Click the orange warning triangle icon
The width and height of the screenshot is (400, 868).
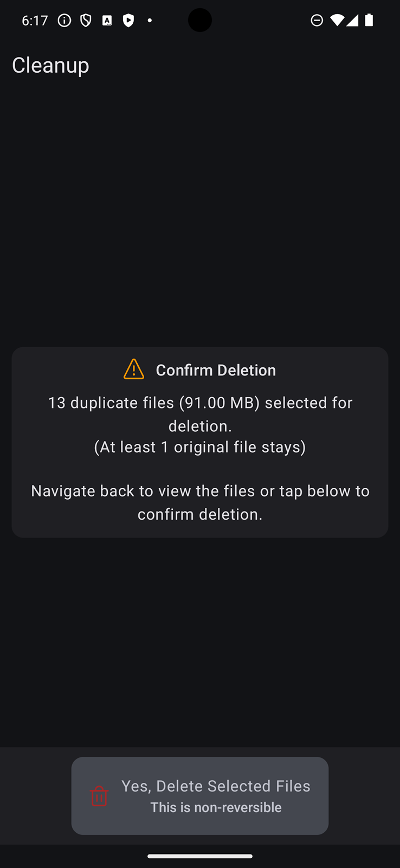coord(134,369)
